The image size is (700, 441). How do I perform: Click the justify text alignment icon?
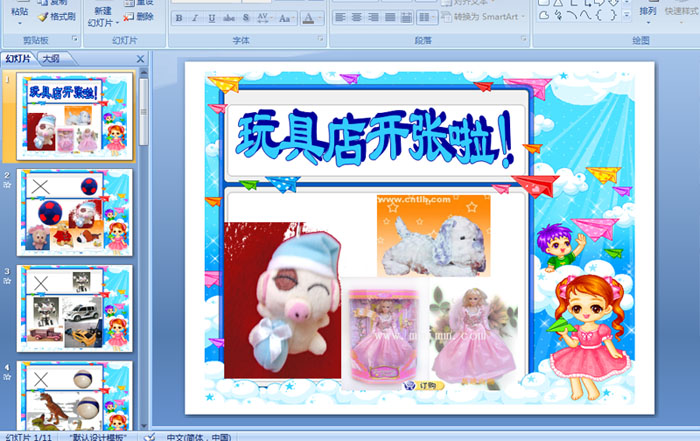(391, 18)
